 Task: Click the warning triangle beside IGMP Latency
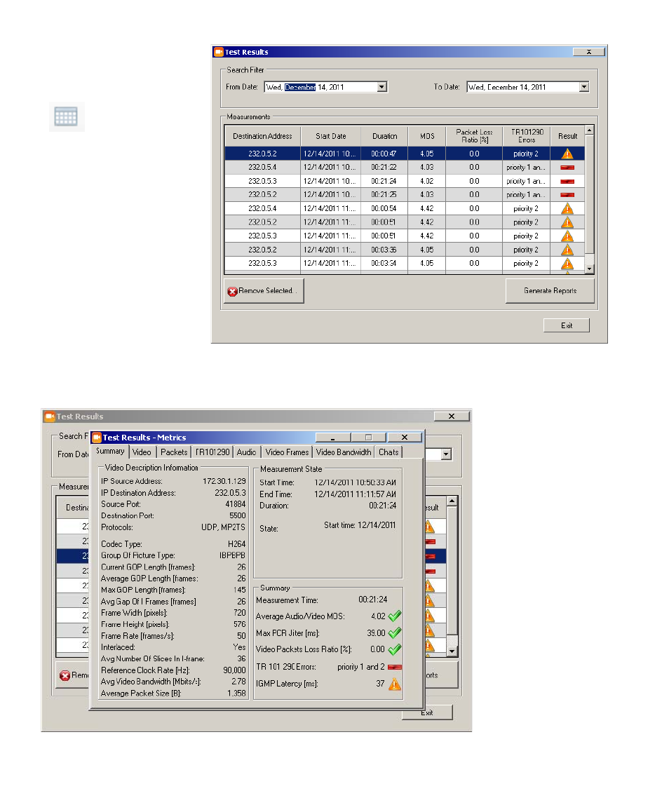tap(395, 684)
